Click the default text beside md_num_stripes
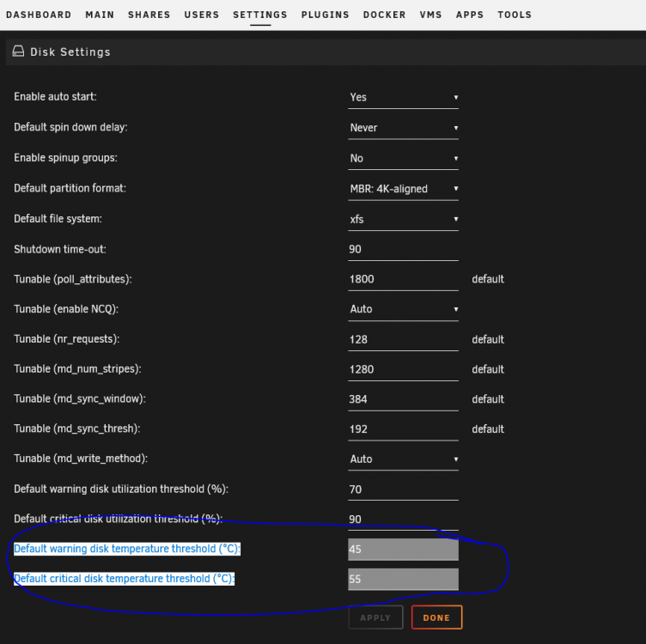The image size is (646, 644). tap(488, 369)
